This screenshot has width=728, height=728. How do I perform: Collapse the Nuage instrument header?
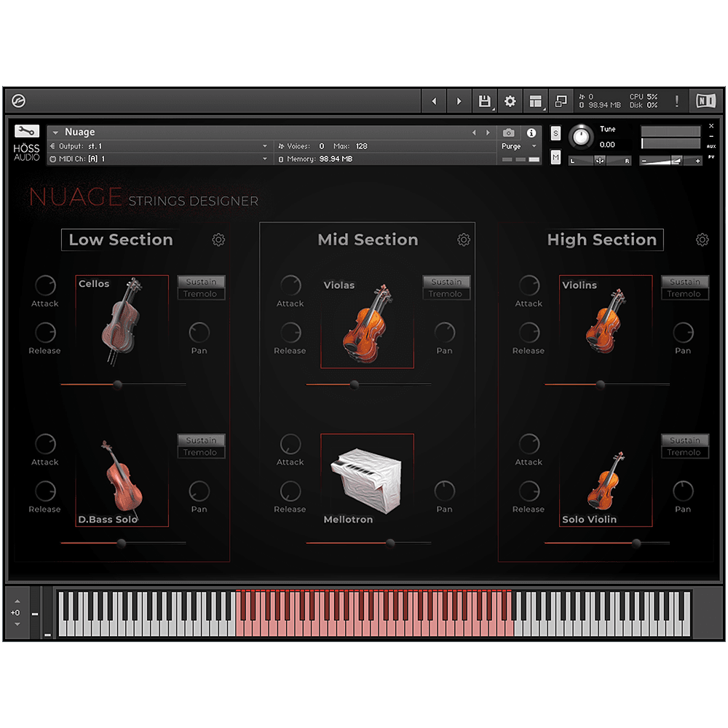(55, 132)
